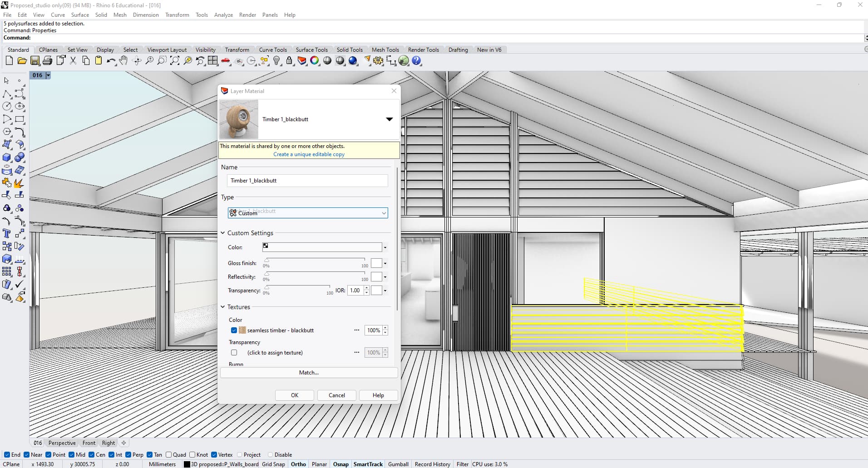Click the Create a unique editable copy link
Viewport: 868px width, 468px height.
coord(309,154)
